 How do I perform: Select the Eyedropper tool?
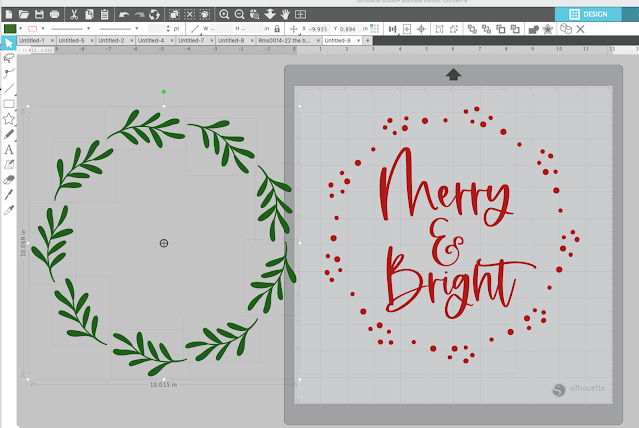(9, 210)
